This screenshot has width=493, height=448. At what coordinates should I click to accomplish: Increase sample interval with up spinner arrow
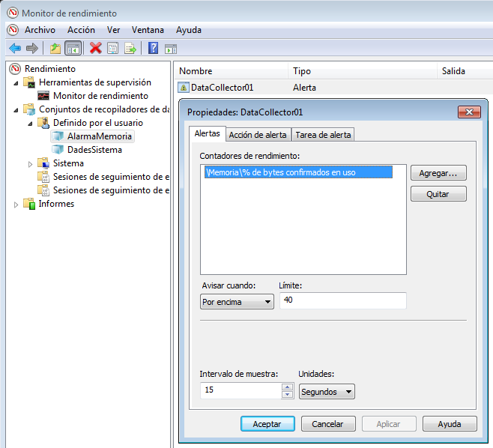[287, 387]
